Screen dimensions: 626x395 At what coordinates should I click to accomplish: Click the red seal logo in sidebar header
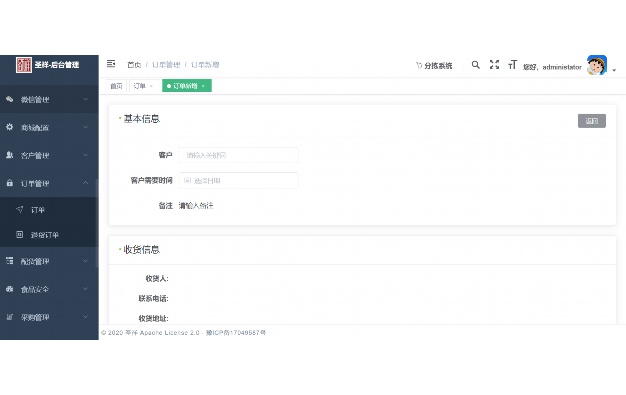click(x=24, y=65)
